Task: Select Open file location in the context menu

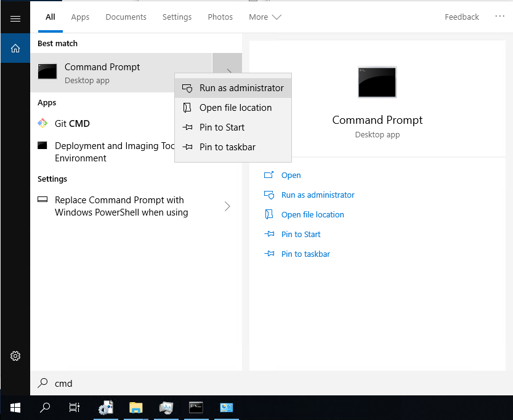Action: [x=235, y=108]
